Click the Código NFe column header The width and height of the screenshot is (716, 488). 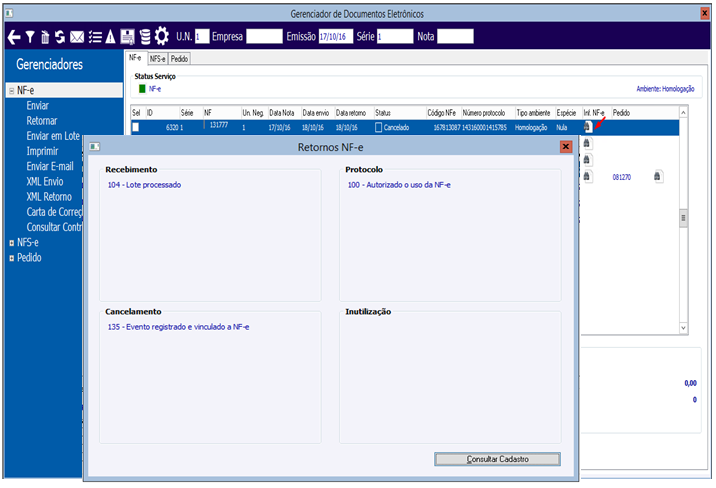(x=442, y=113)
